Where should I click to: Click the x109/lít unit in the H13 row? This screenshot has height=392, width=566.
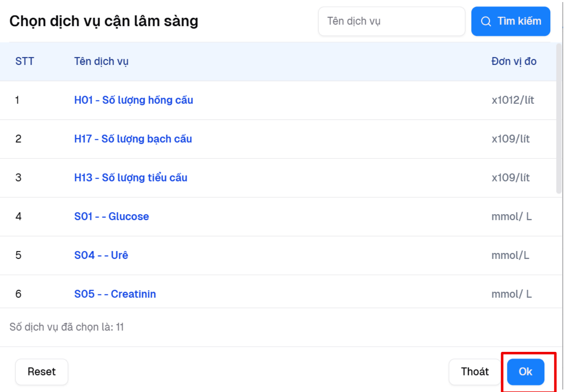pos(511,178)
